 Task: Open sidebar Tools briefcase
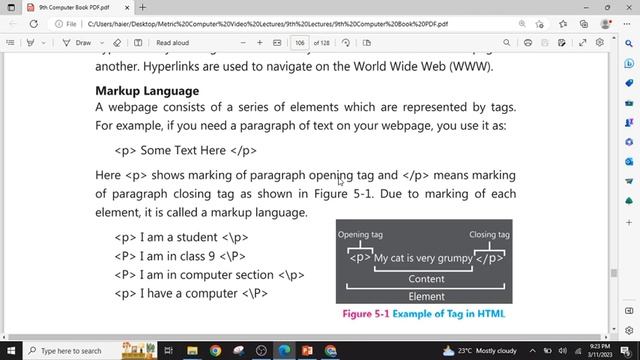point(629,103)
